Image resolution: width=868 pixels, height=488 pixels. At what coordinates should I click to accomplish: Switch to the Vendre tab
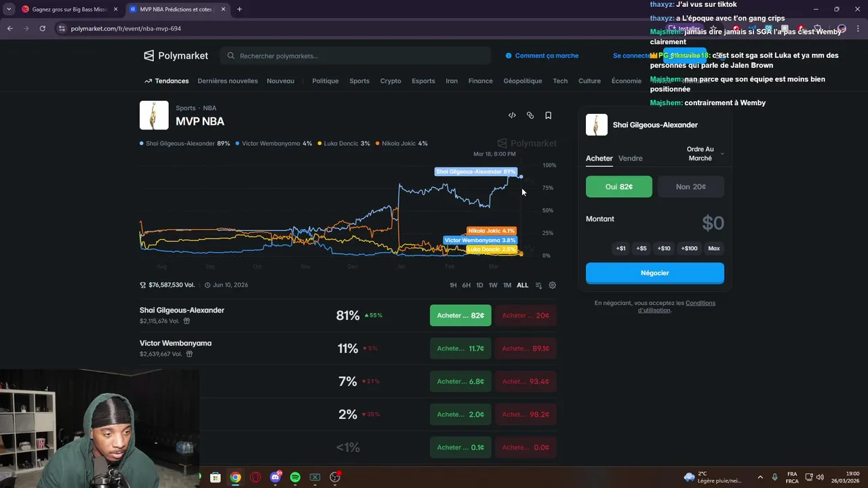pyautogui.click(x=631, y=158)
